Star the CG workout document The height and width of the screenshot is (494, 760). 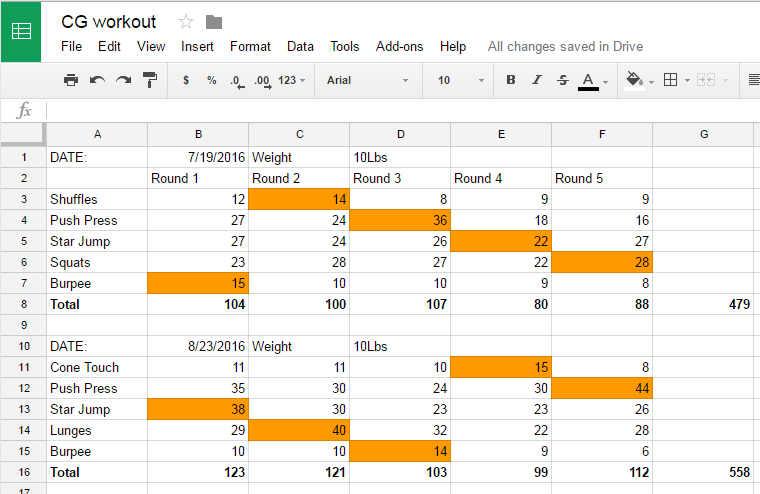[186, 22]
